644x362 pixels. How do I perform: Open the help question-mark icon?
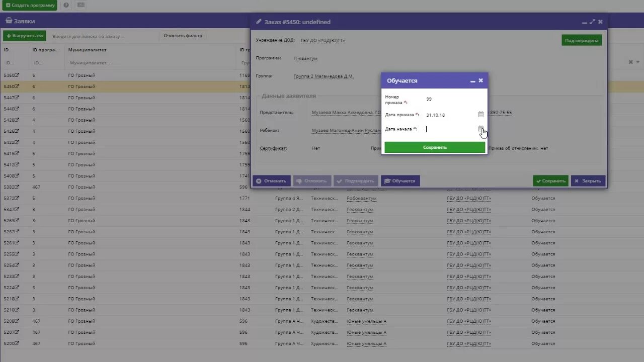(66, 5)
